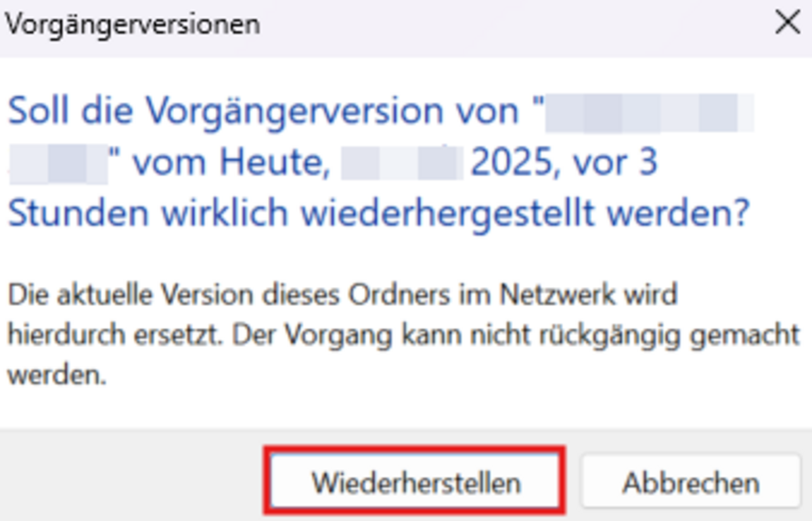Image resolution: width=812 pixels, height=521 pixels.
Task: Click the Vorgängerversionen title bar text
Action: [x=133, y=25]
